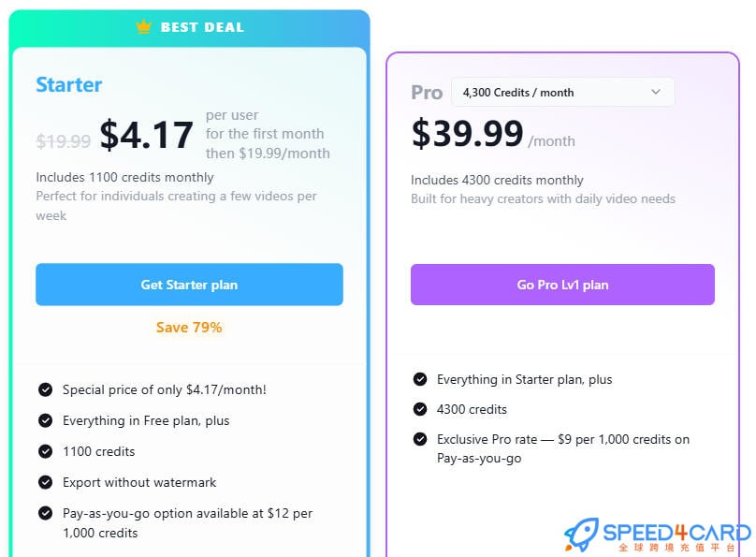Viewport: 756px width, 557px height.
Task: Click the crown icon beside Best Deal
Action: pos(143,27)
